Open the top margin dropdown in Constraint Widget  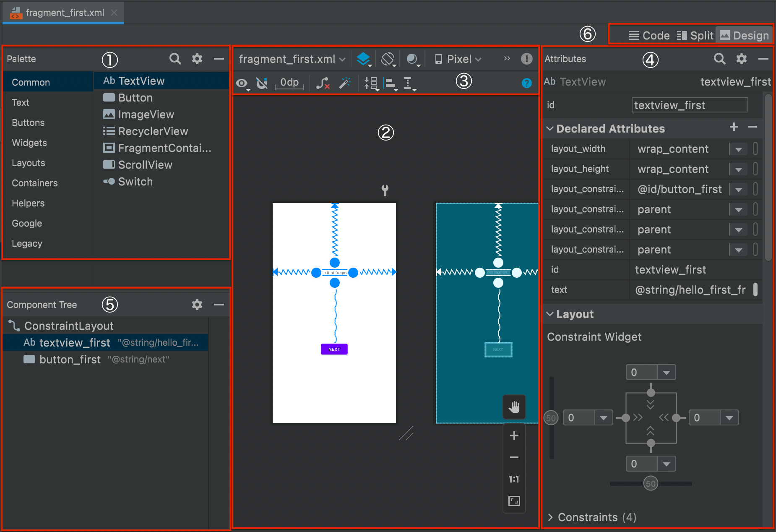click(666, 372)
